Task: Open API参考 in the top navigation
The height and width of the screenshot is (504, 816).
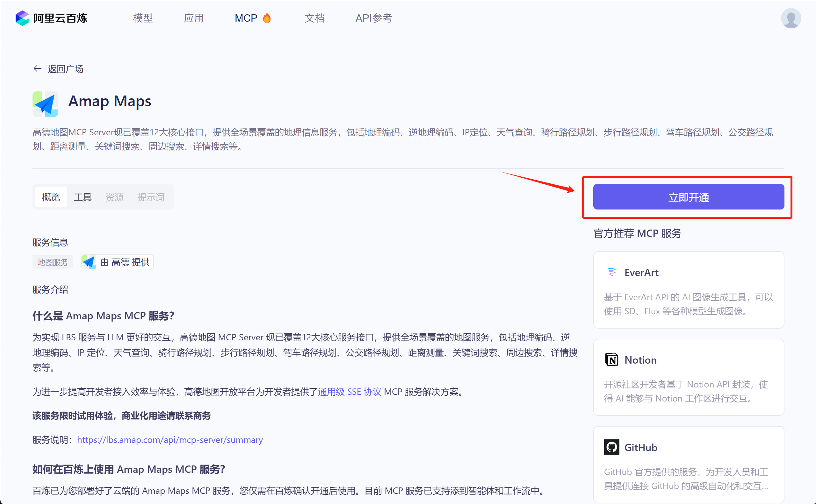Action: pos(374,18)
